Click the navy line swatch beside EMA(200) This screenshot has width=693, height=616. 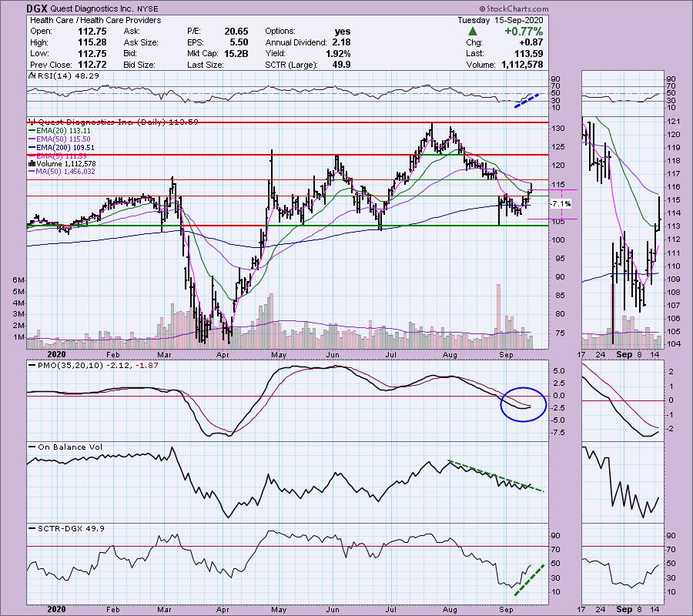pos(32,148)
